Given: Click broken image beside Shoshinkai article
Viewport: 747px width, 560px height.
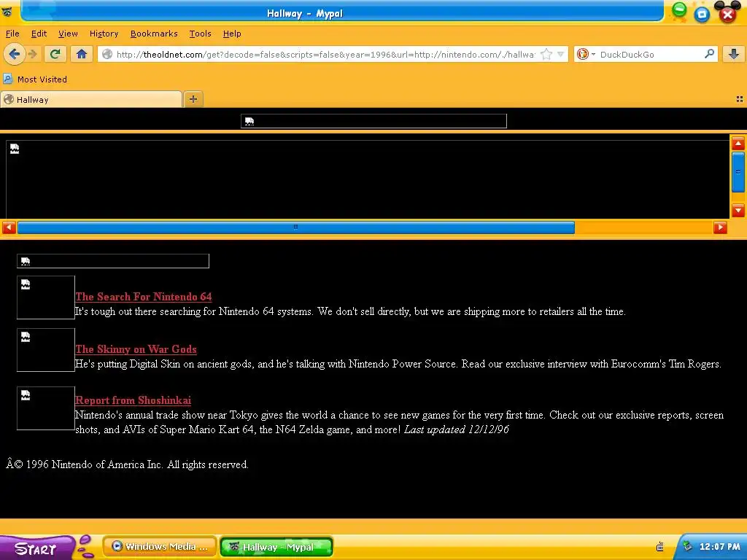Looking at the screenshot, I should 46,408.
